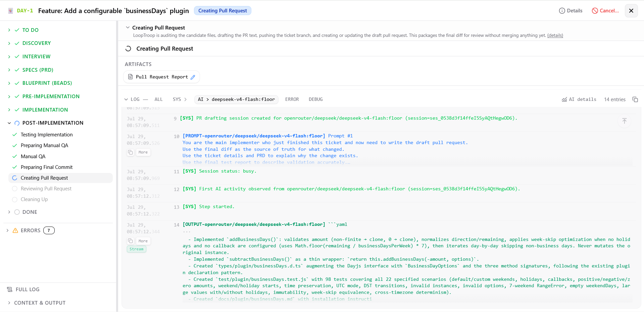This screenshot has width=644, height=312.
Task: Click the '14 entries' count text
Action: [614, 100]
